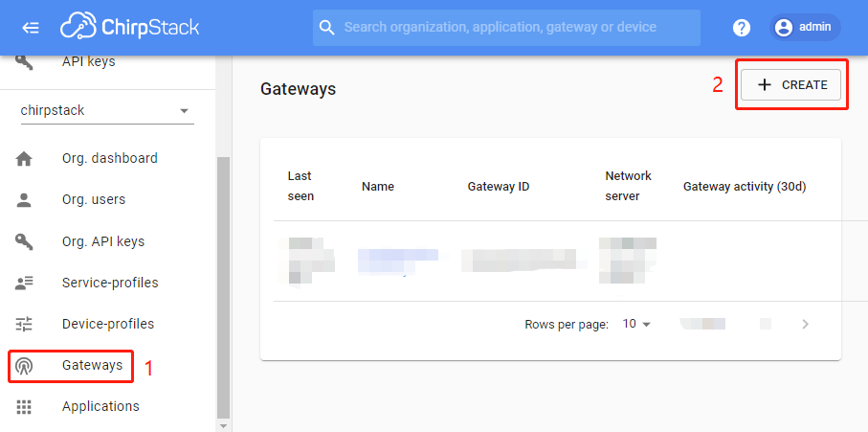
Task: Click the Last seen column header
Action: coord(300,186)
